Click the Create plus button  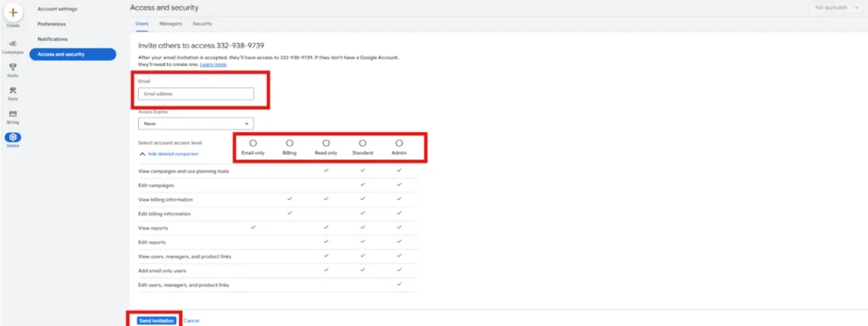tap(14, 12)
